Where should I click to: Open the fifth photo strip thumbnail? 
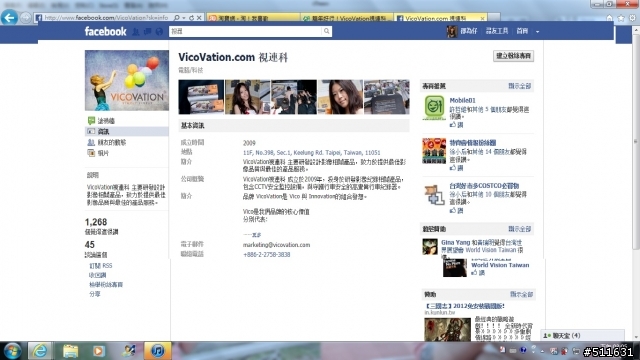(387, 97)
